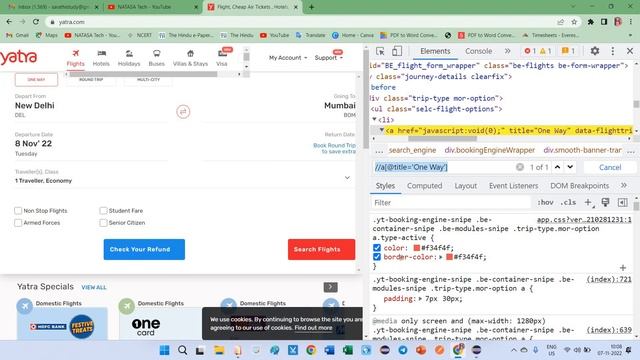Open the Hotels section icon

pos(101,53)
